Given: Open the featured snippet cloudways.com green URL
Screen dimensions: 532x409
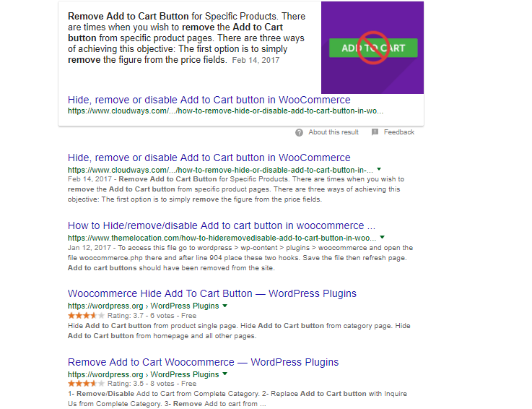Looking at the screenshot, I should pos(226,111).
